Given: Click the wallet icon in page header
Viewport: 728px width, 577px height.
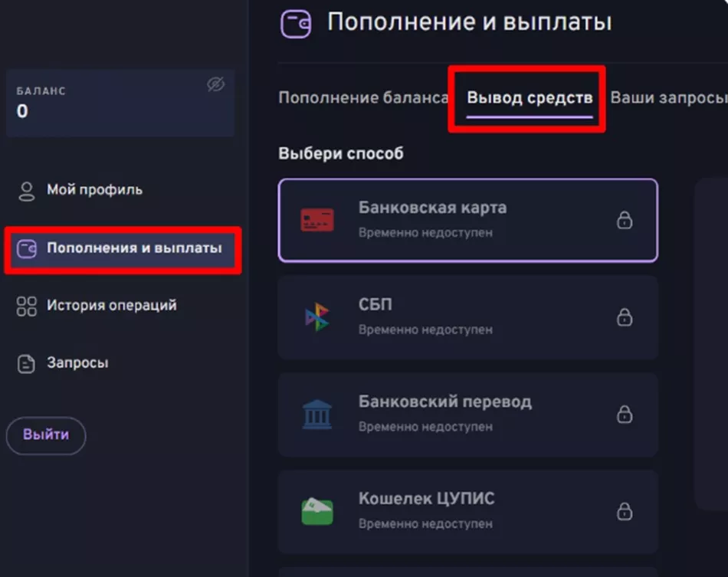Looking at the screenshot, I should 296,24.
